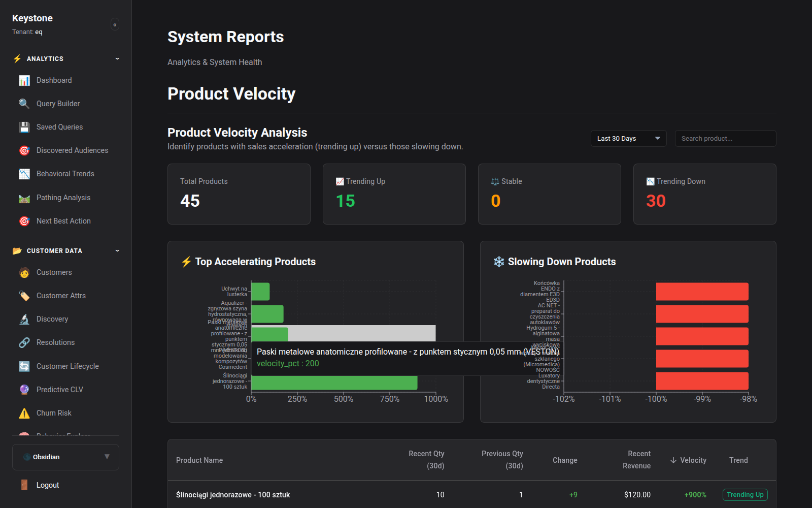
Task: Click the Churn Risk warning icon
Action: (x=24, y=413)
